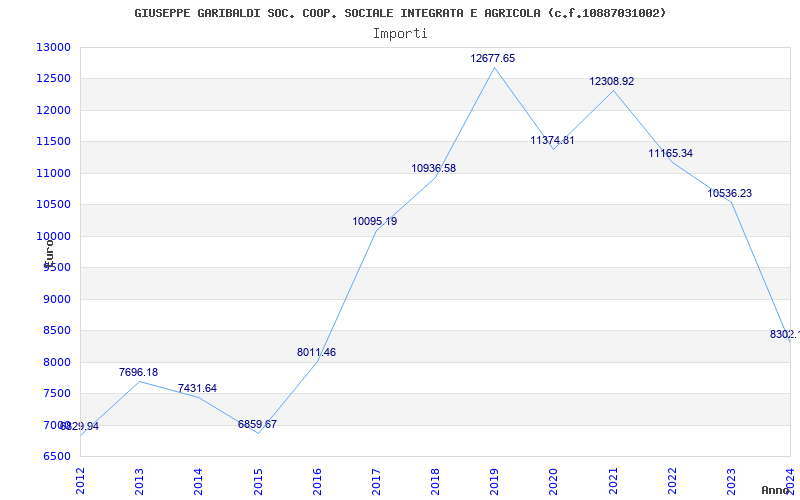The width and height of the screenshot is (800, 500).
Task: Select the 8011.46 data label
Action: (x=316, y=353)
